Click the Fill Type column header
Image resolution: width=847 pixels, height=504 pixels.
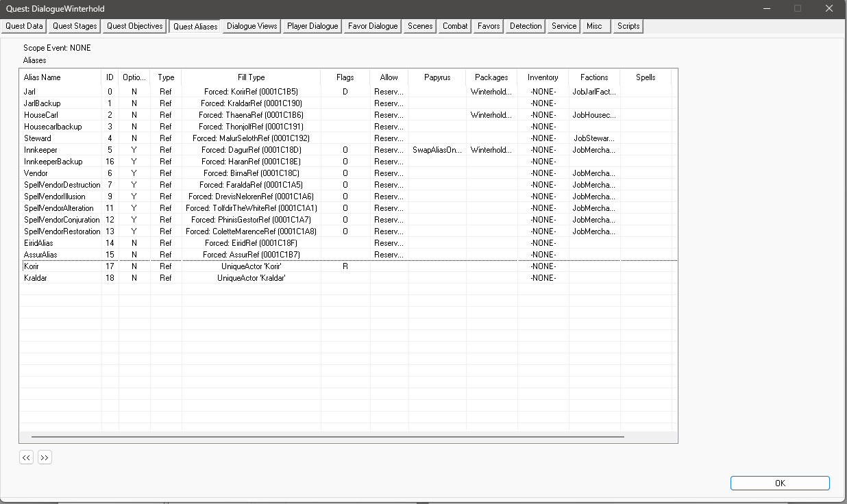tap(251, 77)
